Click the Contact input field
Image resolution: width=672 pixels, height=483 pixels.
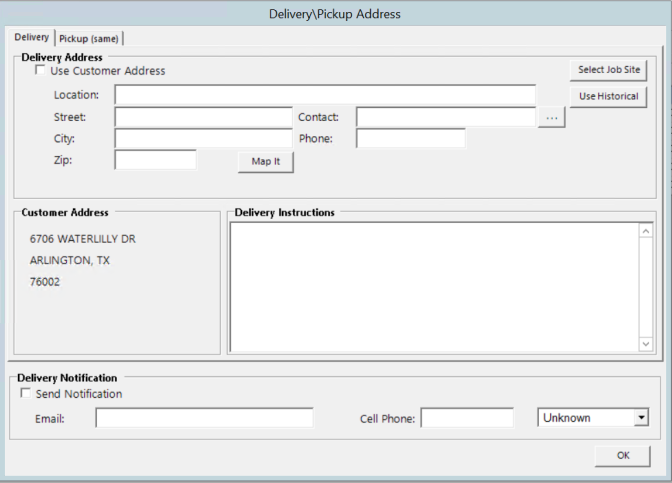click(445, 117)
